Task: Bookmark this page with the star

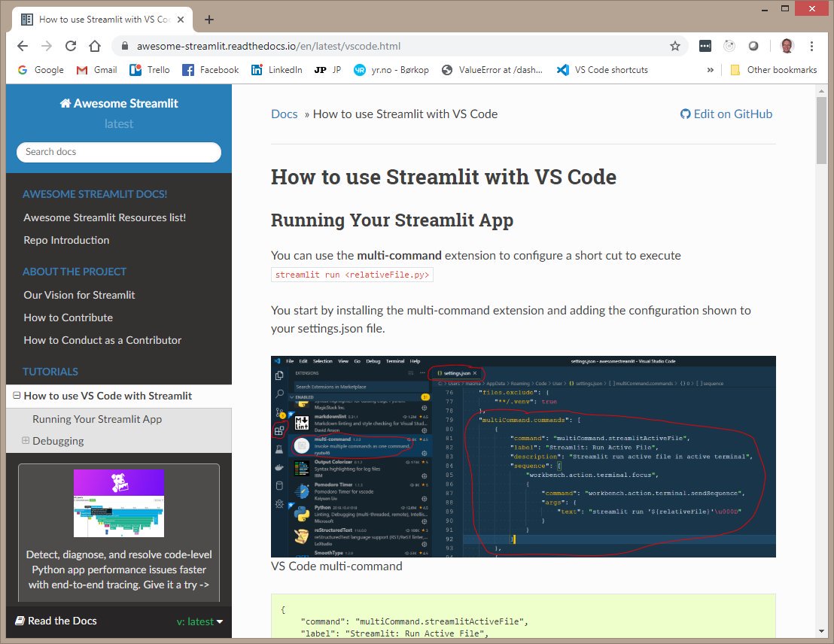Action: click(675, 46)
